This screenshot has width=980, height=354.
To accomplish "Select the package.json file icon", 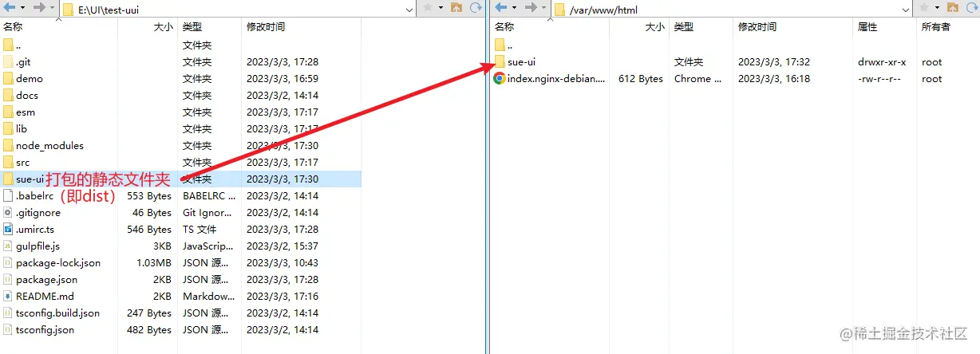I will [8, 279].
